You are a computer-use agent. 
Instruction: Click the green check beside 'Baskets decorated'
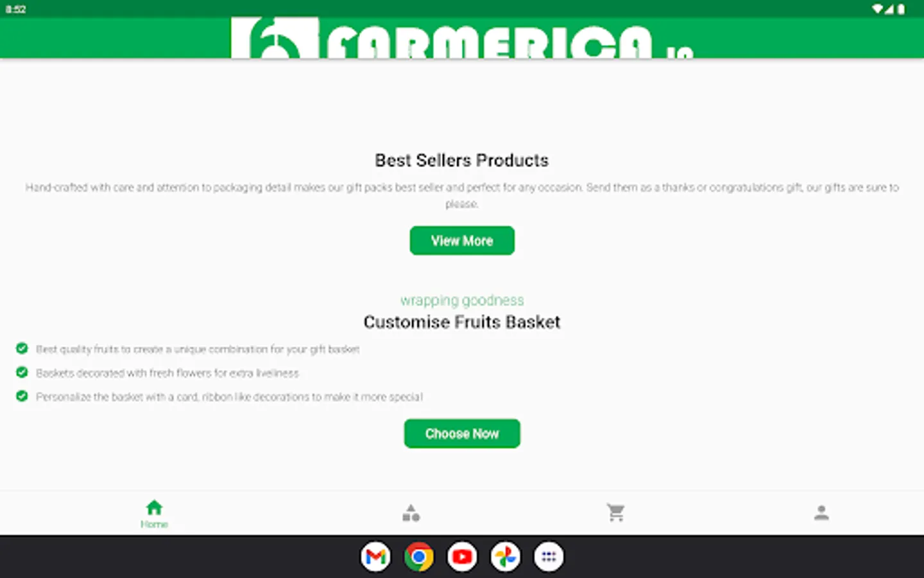click(22, 372)
